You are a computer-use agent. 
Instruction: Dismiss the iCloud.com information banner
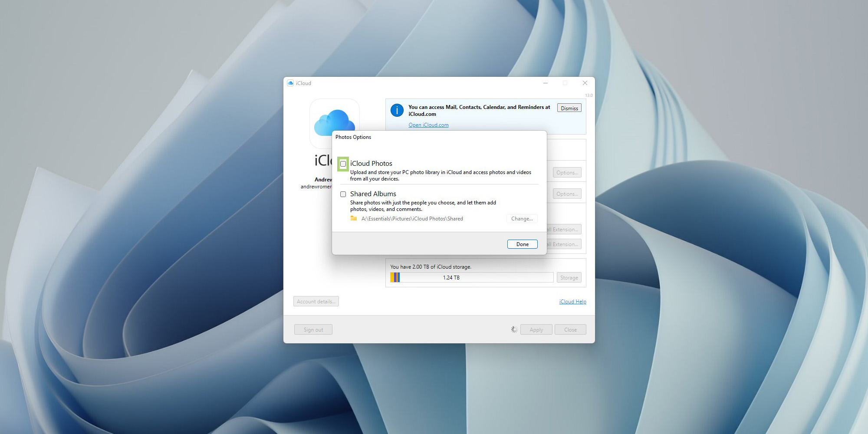pyautogui.click(x=569, y=108)
